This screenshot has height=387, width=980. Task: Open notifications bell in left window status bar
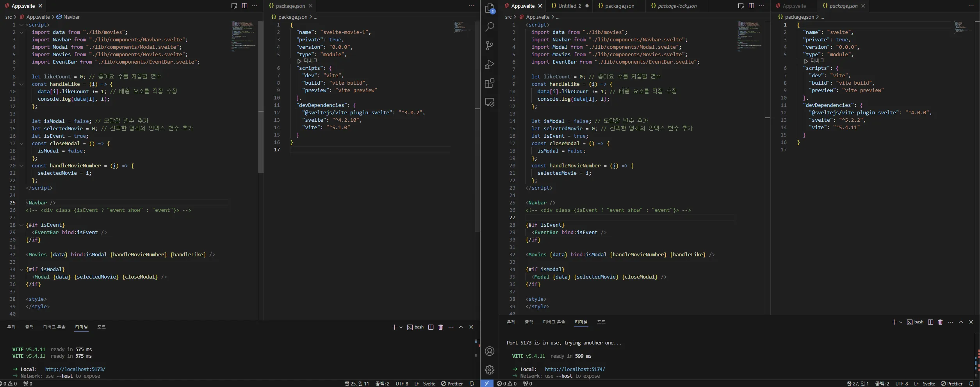472,383
